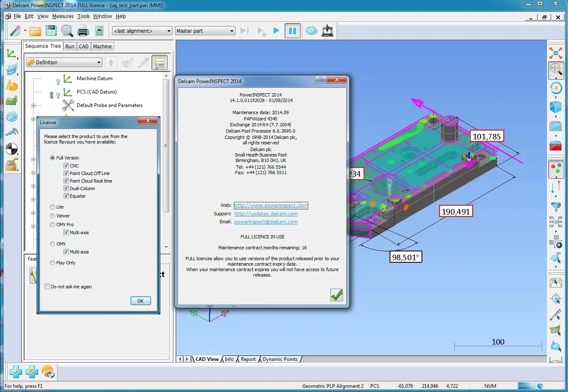Image resolution: width=568 pixels, height=392 pixels.
Task: Enable Do not ask me again checkbox
Action: point(47,287)
